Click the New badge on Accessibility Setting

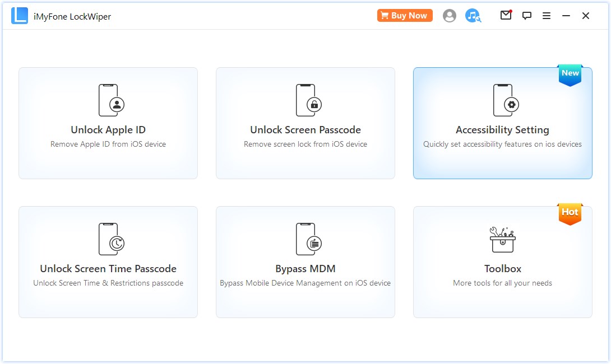(x=570, y=73)
